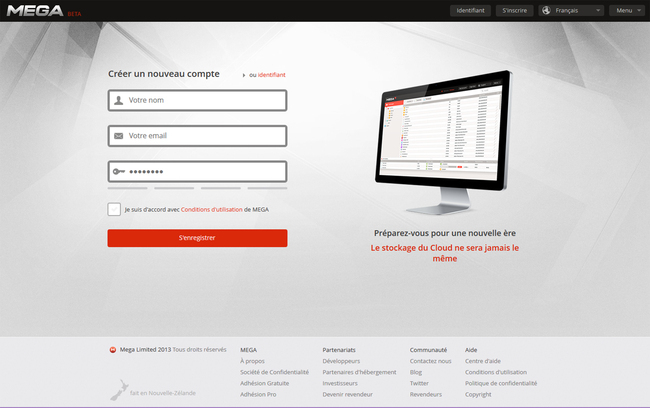This screenshot has height=408, width=650.
Task: Click 'Créer un nouveau compte' heading
Action: click(x=164, y=74)
